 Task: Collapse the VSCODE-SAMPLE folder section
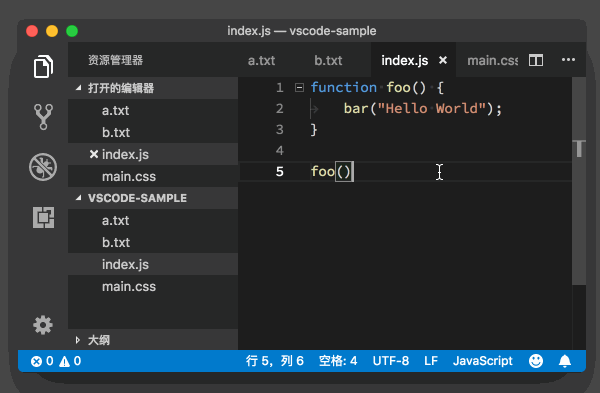78,198
